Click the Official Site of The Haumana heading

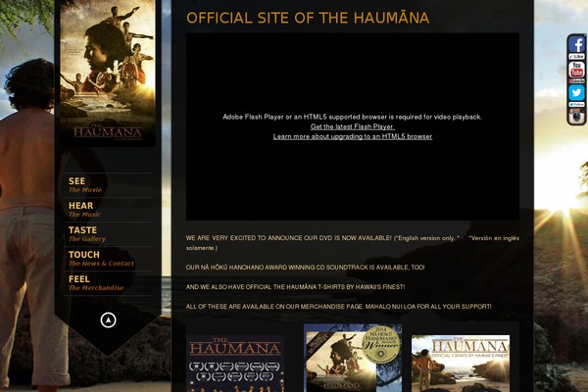click(308, 18)
